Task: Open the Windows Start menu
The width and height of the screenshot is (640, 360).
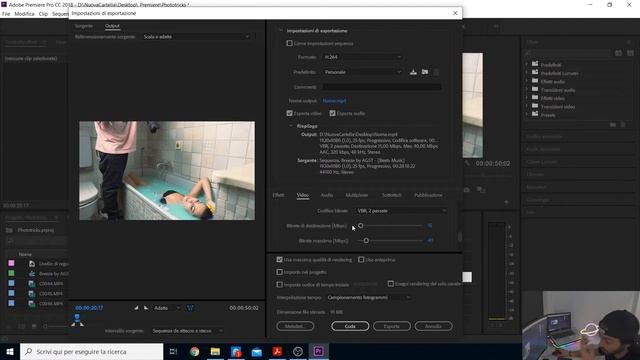Action: pos(10,351)
